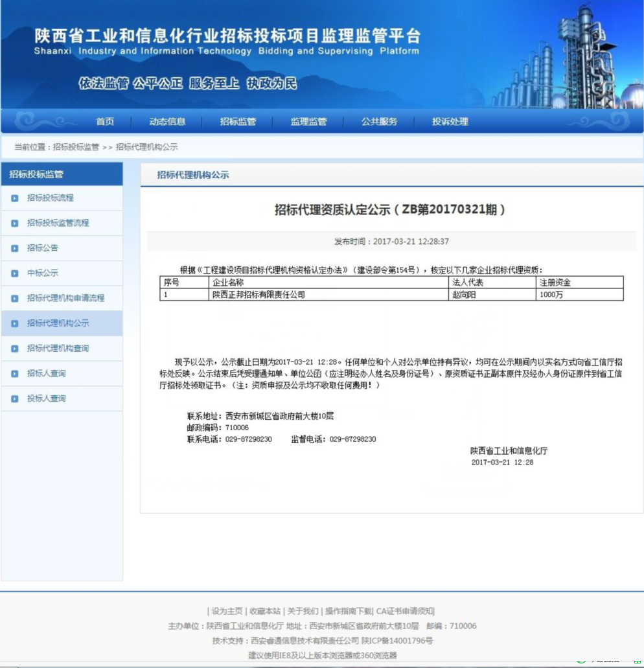The height and width of the screenshot is (668, 644).
Task: Open 公共服务 from the top navigation
Action: (379, 122)
